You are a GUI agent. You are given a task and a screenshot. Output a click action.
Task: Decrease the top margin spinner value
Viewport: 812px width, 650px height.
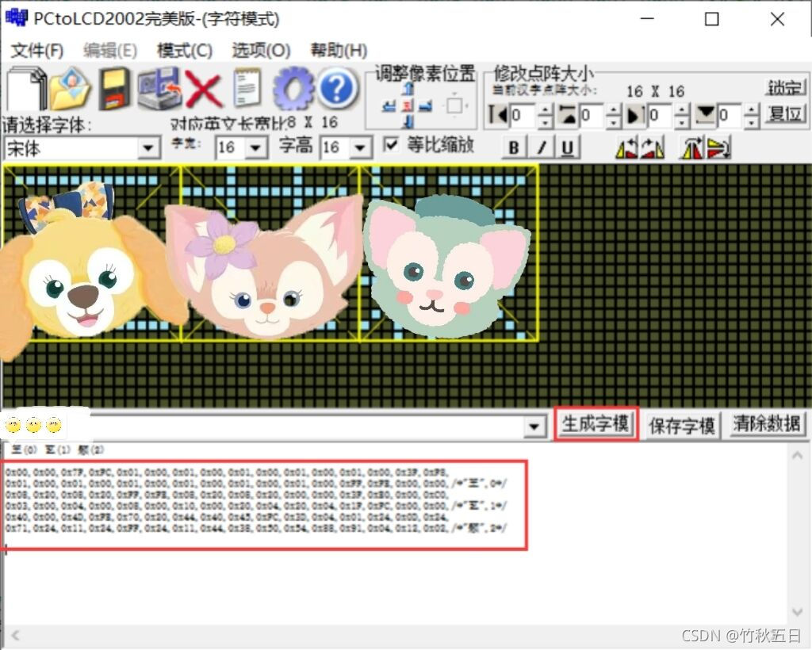coord(613,122)
